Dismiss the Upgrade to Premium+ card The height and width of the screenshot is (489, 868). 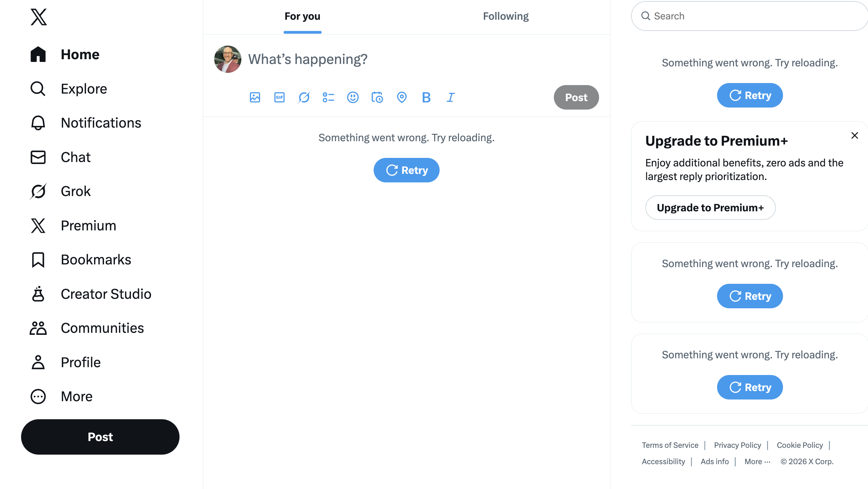click(x=855, y=135)
